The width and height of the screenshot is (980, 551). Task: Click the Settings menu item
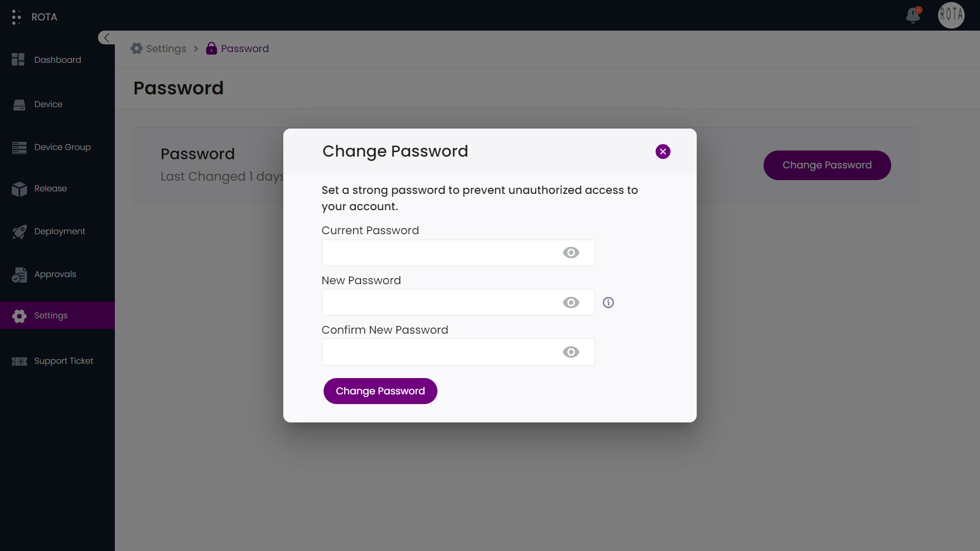(57, 315)
